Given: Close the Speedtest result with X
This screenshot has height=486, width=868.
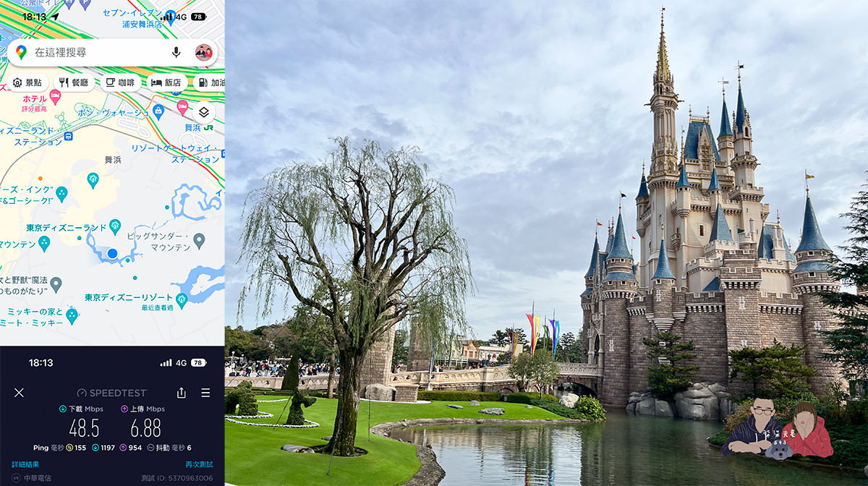Looking at the screenshot, I should 19,393.
